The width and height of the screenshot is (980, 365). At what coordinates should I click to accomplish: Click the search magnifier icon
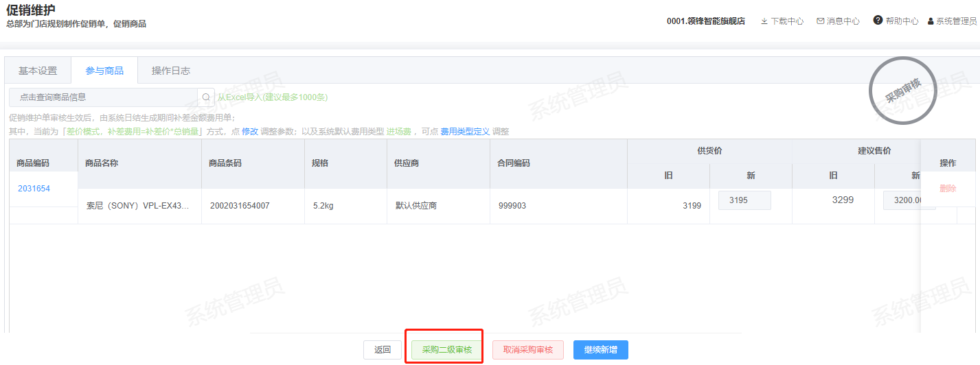pos(206,97)
